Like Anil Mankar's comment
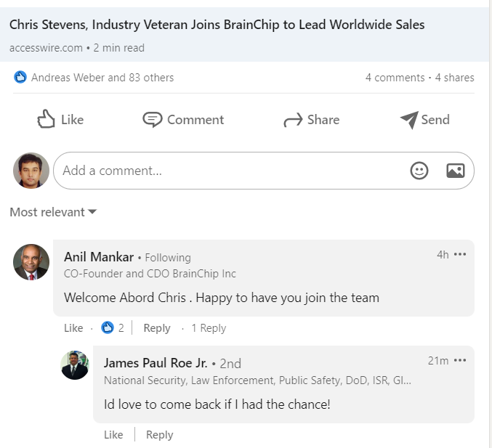492x448 pixels. click(73, 328)
